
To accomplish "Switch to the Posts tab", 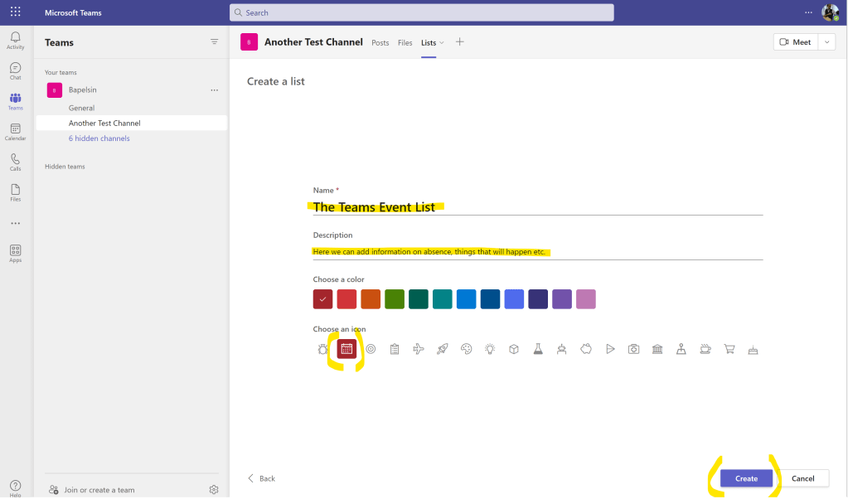I will pos(380,43).
